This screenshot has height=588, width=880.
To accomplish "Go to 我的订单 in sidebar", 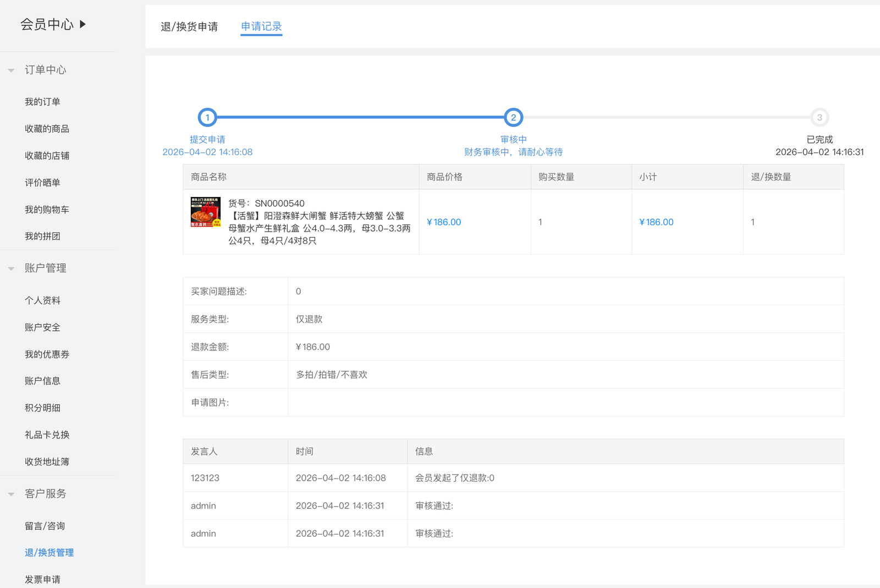I will tap(42, 102).
